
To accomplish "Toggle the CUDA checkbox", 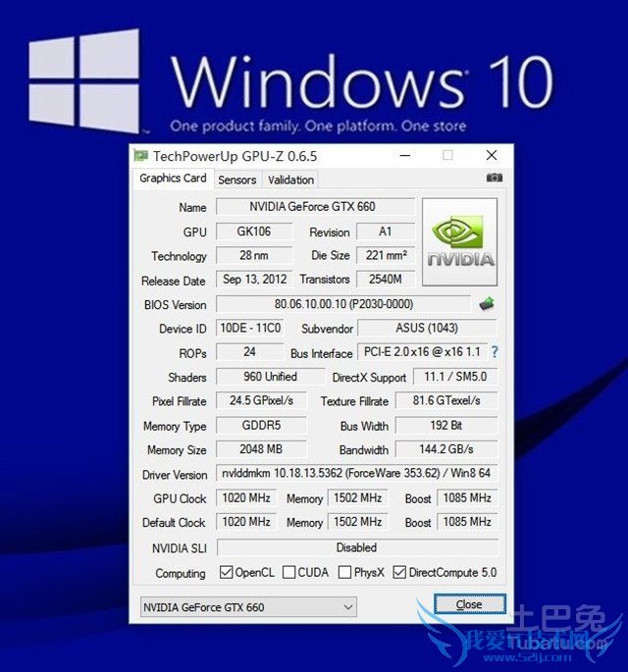I will tap(288, 572).
